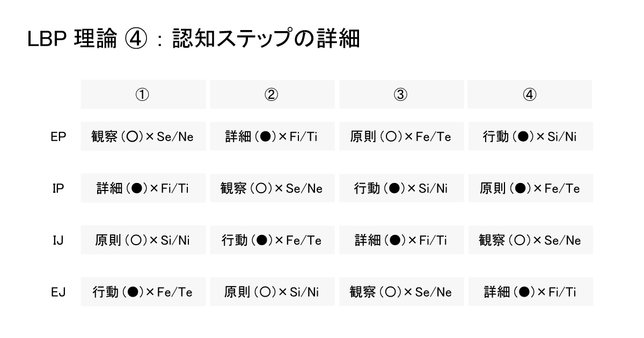Click EP row cell 原則 × Fe/Te

[401, 137]
